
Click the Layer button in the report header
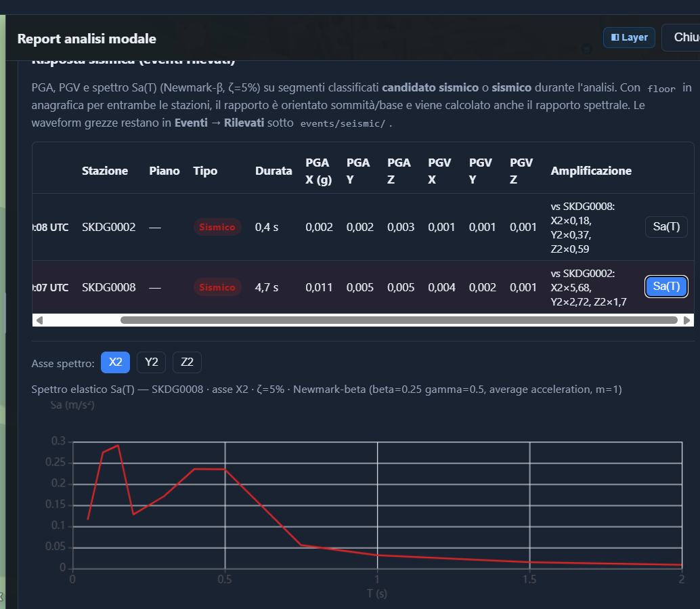629,37
